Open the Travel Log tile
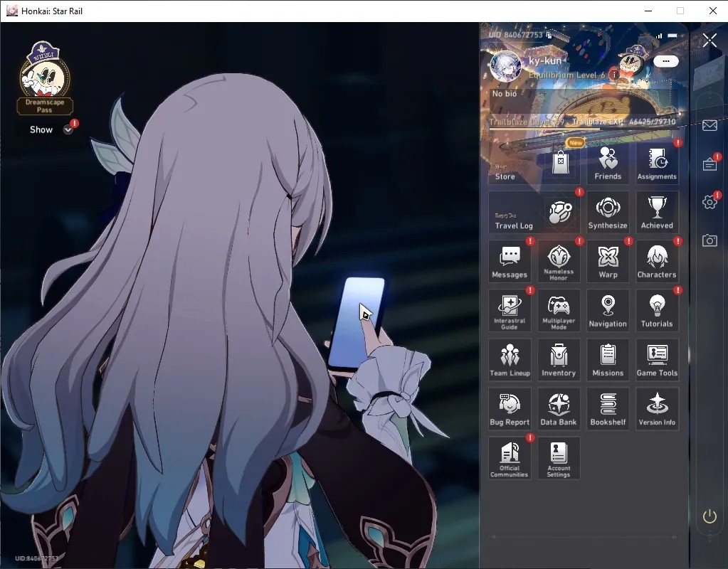This screenshot has height=569, width=728. pyautogui.click(x=534, y=212)
